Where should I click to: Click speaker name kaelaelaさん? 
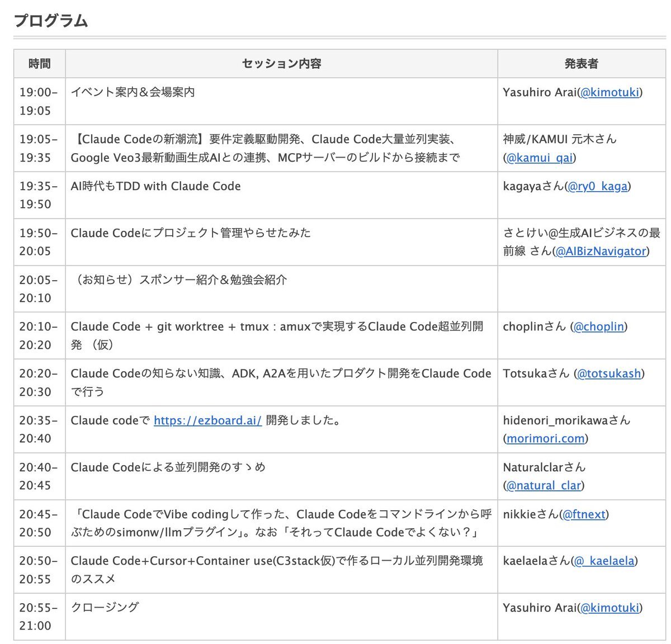click(537, 561)
